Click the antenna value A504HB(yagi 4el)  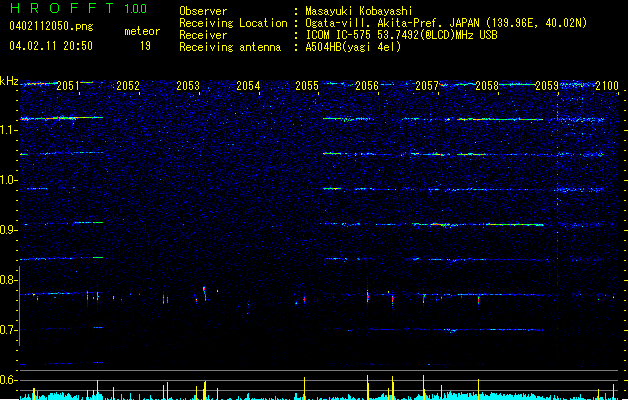353,47
